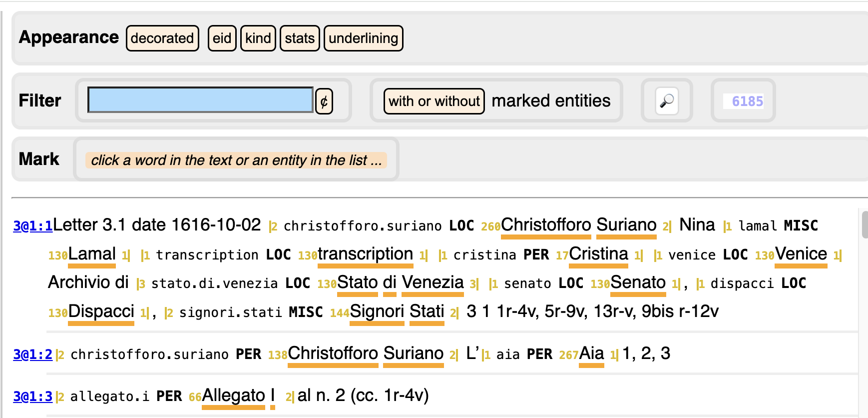This screenshot has width=868, height=418.
Task: Click the entity id 'dispacci'
Action: pyautogui.click(x=742, y=284)
